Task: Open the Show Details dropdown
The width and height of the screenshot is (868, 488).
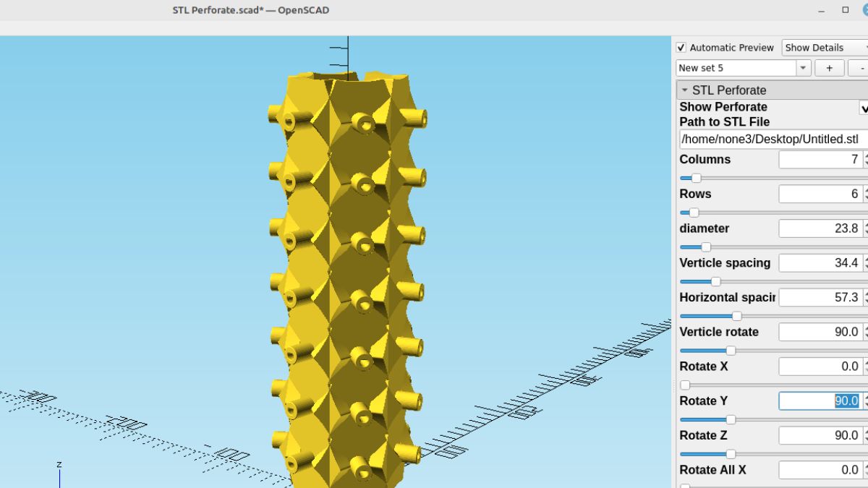Action: 825,48
